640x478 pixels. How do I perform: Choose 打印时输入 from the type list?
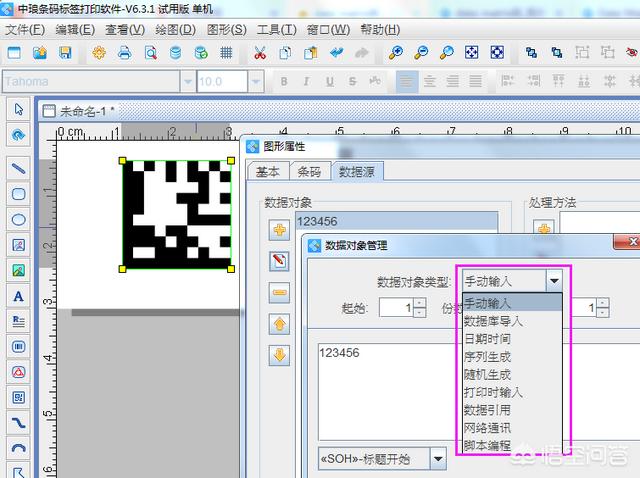coord(512,392)
